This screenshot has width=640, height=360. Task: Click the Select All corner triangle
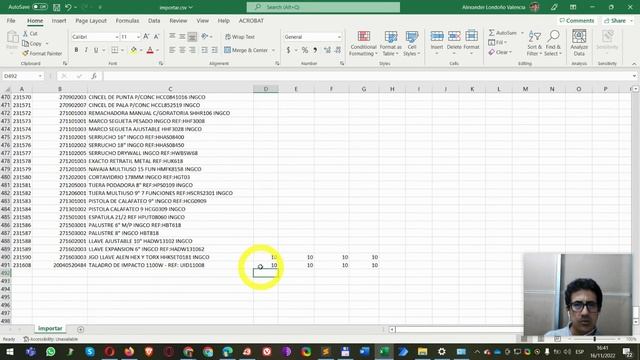[x=7, y=89]
